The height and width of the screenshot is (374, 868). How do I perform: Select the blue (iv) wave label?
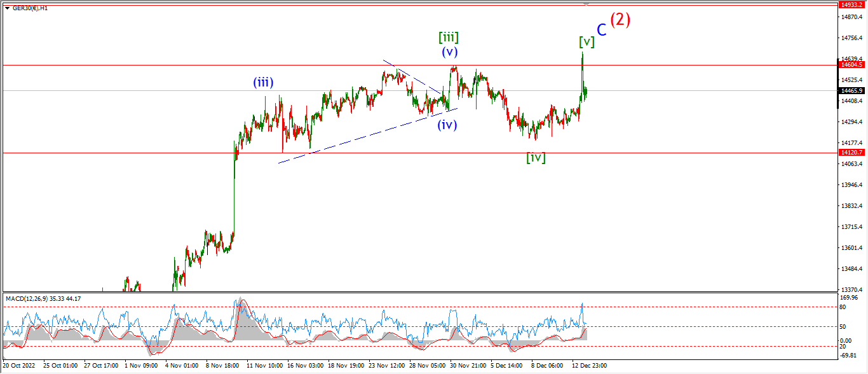(x=447, y=125)
